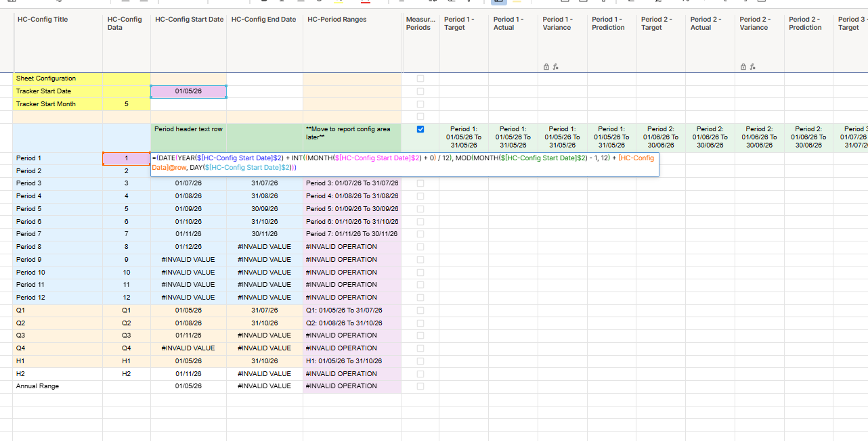The image size is (868, 441).
Task: Check the Measure Periods box for Period 3
Action: tap(420, 183)
